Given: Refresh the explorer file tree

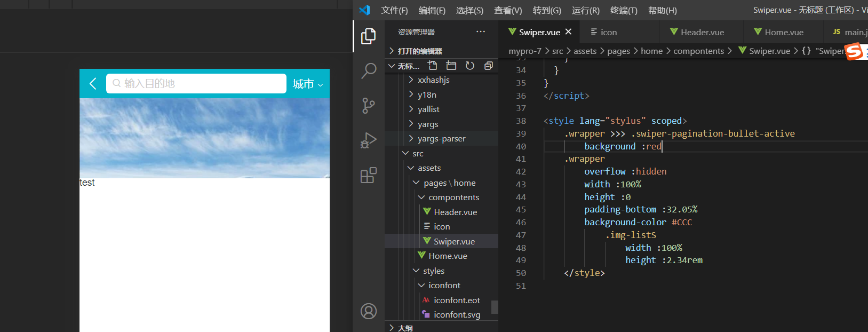Looking at the screenshot, I should pos(470,66).
